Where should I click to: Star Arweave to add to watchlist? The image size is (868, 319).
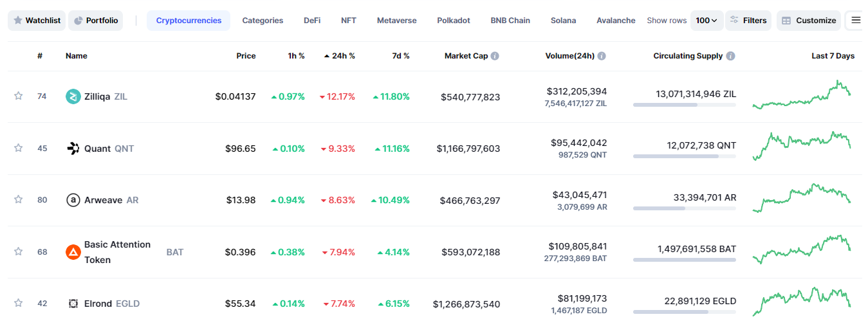pos(19,199)
